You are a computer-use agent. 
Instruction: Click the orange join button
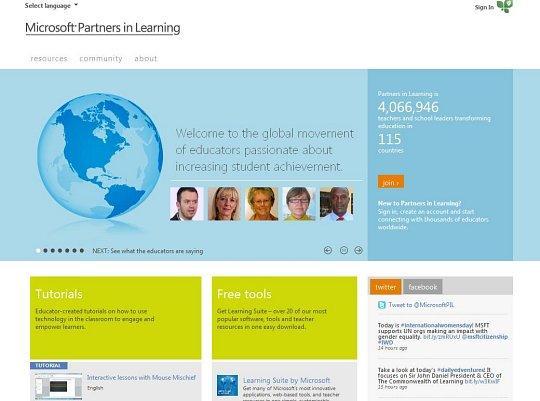(391, 182)
